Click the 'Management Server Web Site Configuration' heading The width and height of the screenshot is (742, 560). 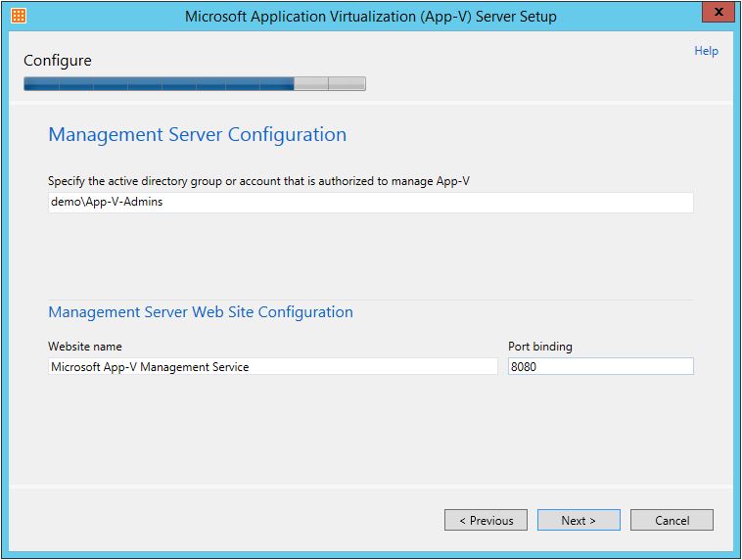pyautogui.click(x=201, y=312)
